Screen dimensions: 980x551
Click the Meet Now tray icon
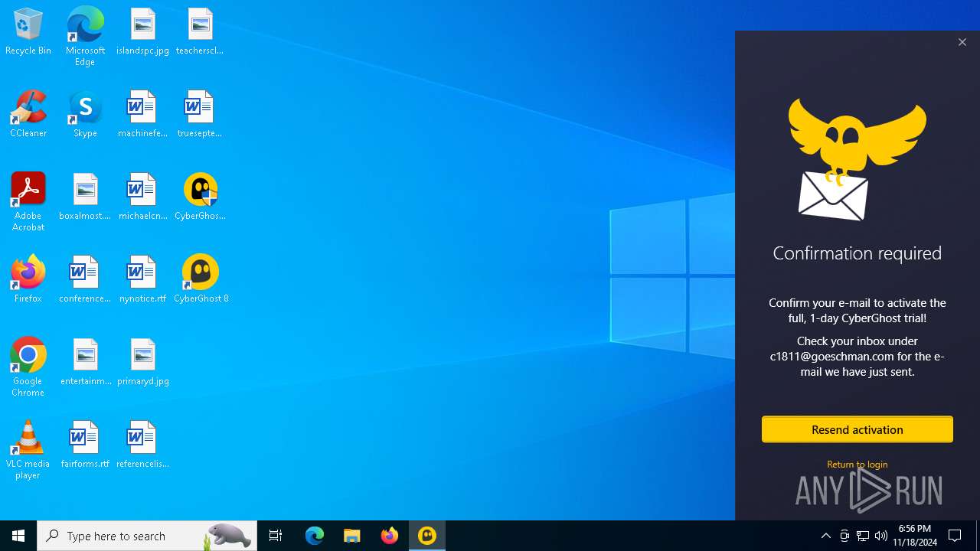pos(844,536)
